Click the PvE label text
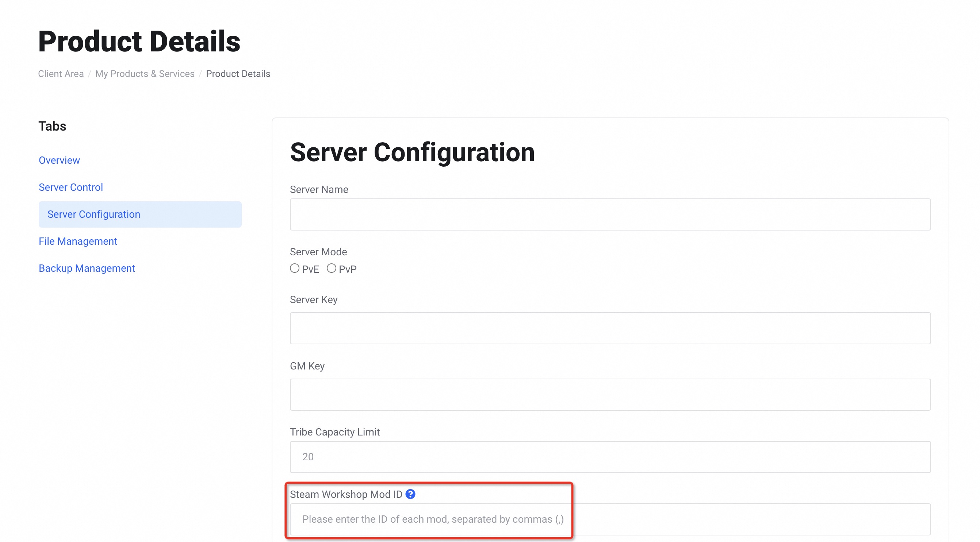Image resolution: width=980 pixels, height=542 pixels. (x=310, y=270)
